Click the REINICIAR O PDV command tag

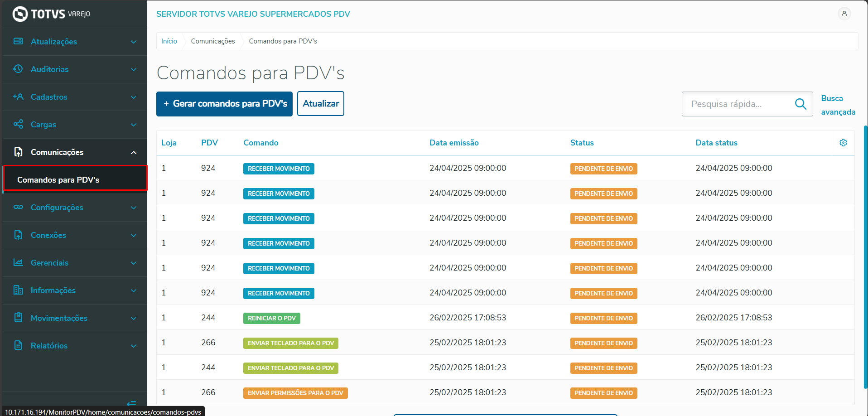(x=272, y=318)
